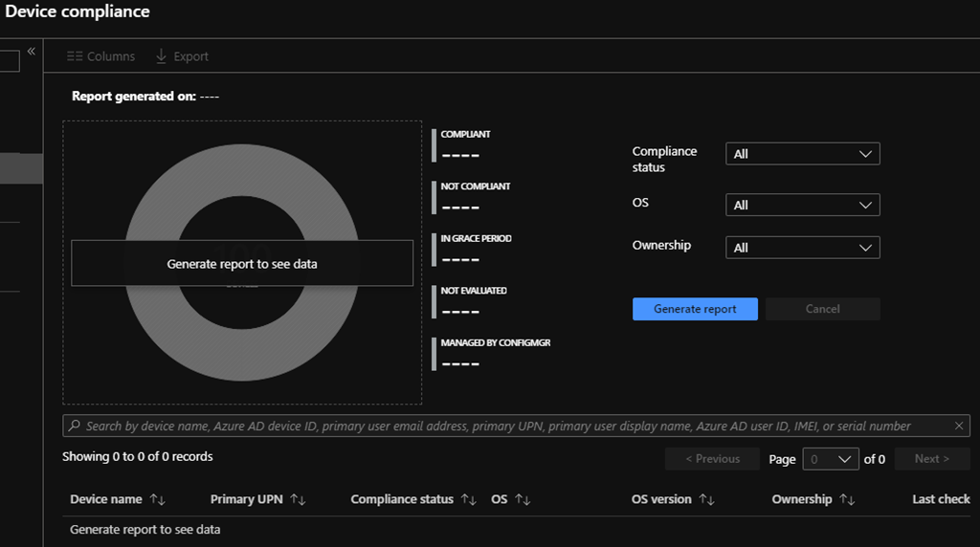Sort by Compliance status column arrows
980x547 pixels.
(468, 499)
